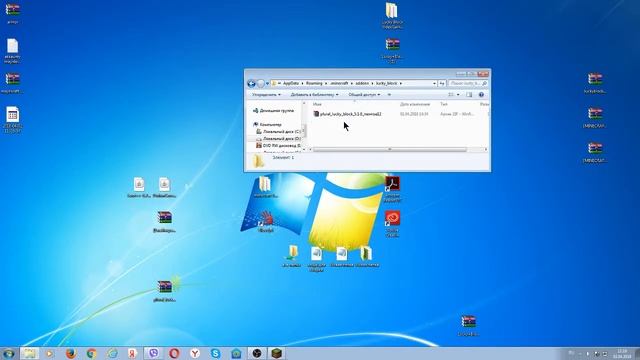Click the horizontal scrollbar in file list

[390, 150]
